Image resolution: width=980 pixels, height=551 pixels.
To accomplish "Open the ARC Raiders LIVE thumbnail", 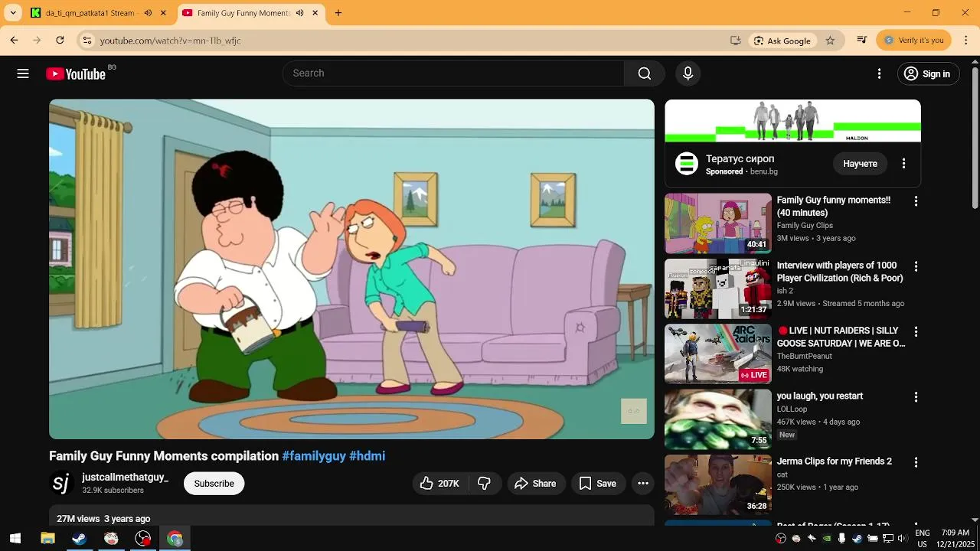I will [x=718, y=354].
